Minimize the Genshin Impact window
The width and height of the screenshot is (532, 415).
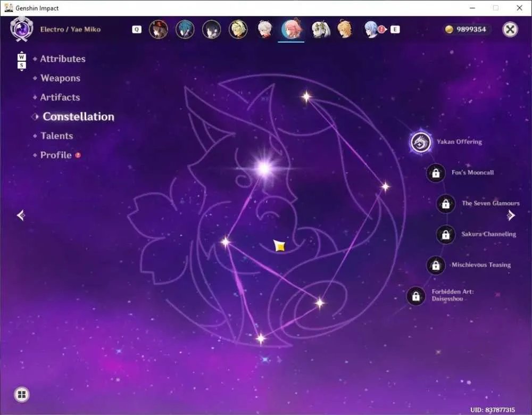pos(472,8)
